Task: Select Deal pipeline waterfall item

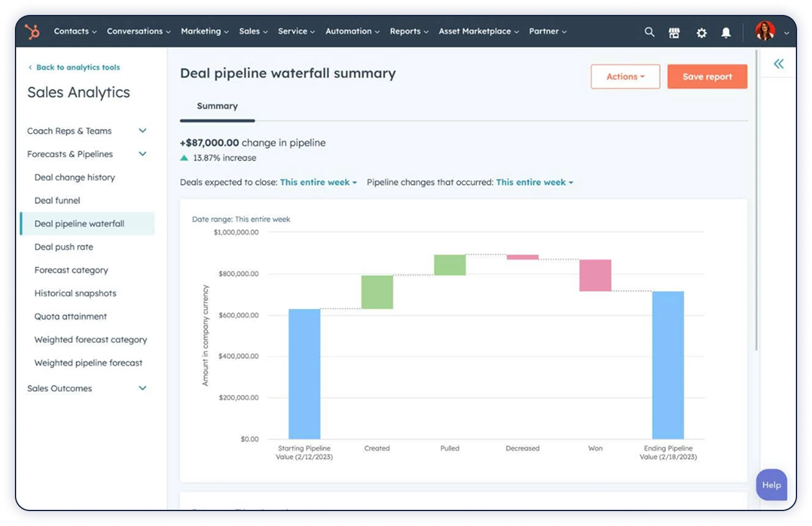Action: coord(87,224)
